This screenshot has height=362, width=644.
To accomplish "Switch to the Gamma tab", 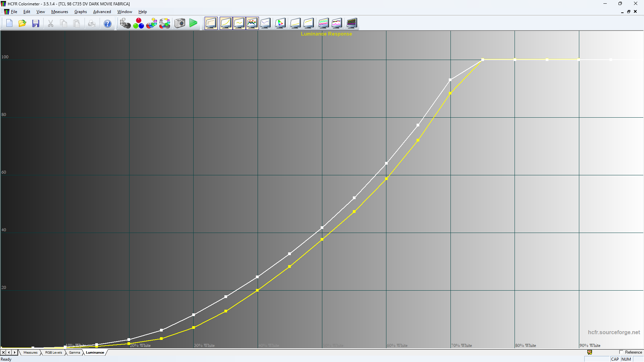I will (74, 353).
